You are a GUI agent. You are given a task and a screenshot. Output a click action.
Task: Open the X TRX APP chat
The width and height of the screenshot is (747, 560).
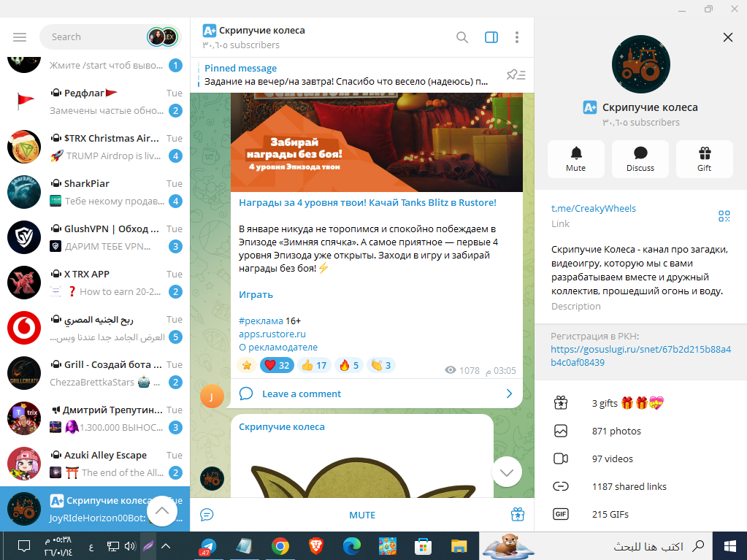click(95, 283)
